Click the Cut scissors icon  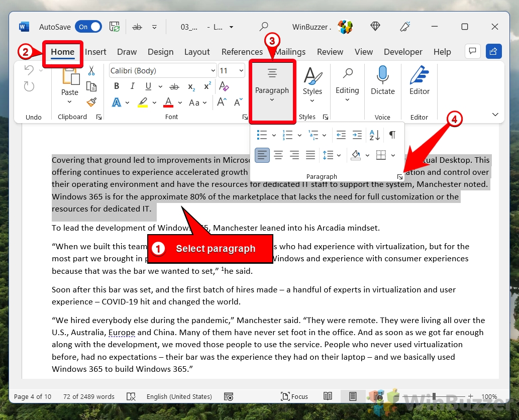[x=91, y=70]
